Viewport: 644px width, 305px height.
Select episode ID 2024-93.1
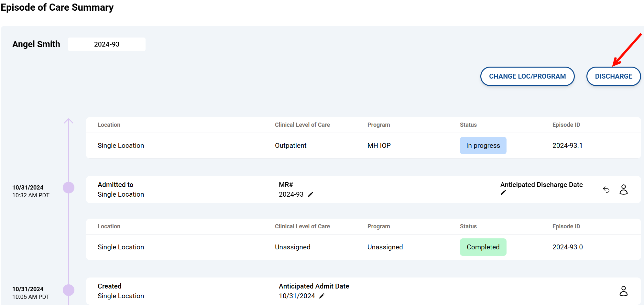[567, 146]
